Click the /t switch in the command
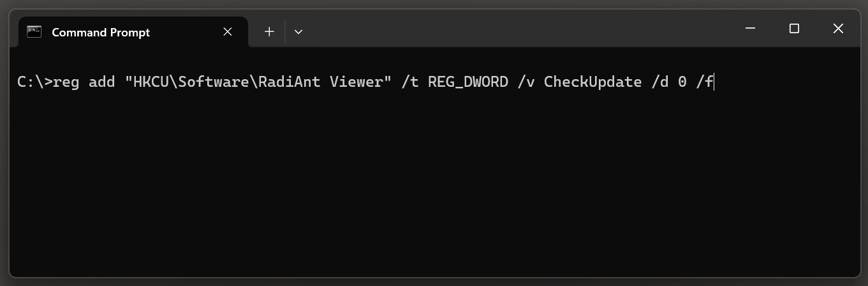Viewport: 868px width, 286px height. (409, 82)
